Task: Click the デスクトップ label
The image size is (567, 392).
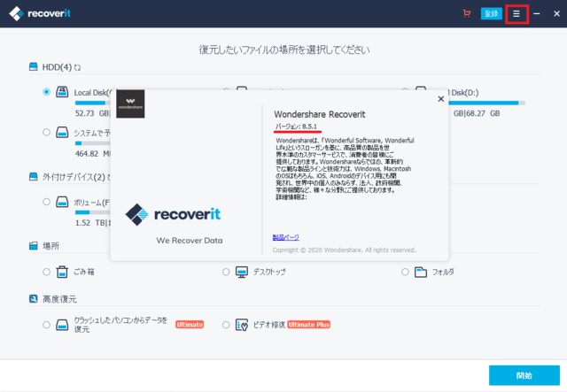Action: click(269, 272)
